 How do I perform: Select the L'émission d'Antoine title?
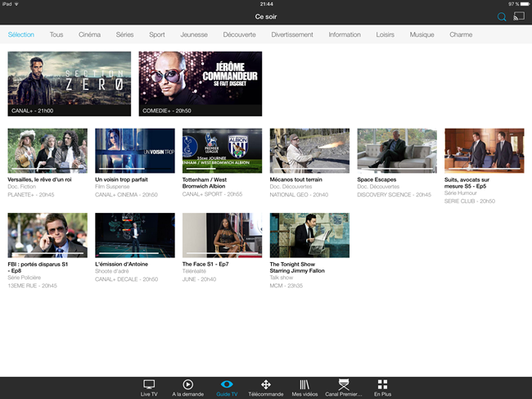pos(121,264)
